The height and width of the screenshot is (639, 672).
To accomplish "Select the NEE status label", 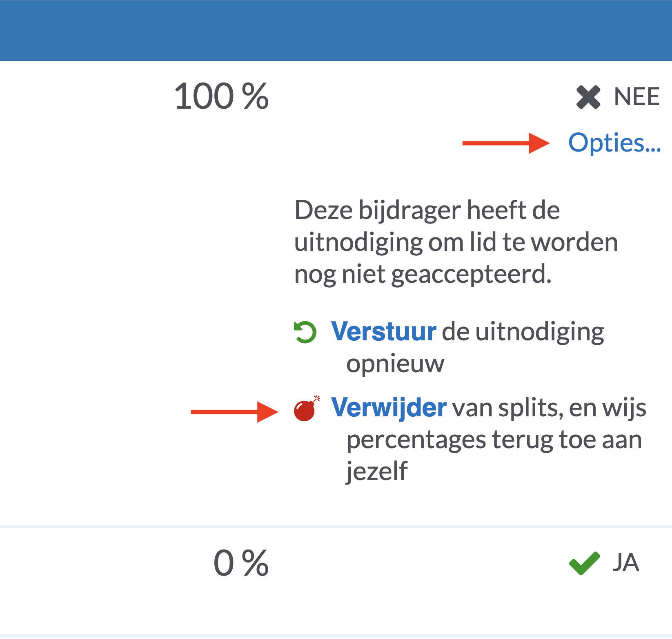I will (637, 97).
